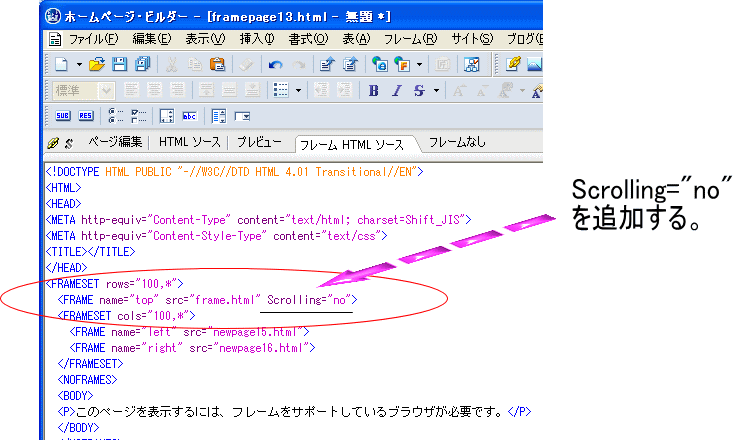The image size is (735, 440).
Task: Insert abc text box form element
Action: [190, 116]
